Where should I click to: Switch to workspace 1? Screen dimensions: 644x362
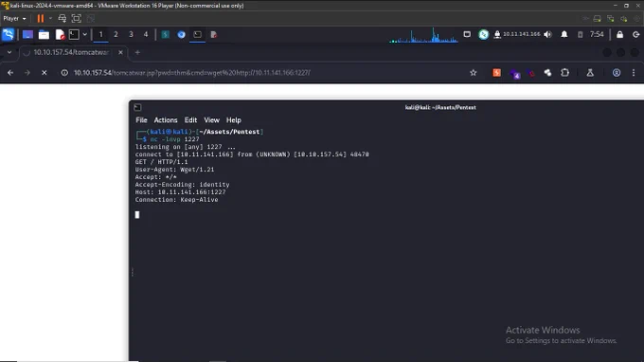[100, 34]
